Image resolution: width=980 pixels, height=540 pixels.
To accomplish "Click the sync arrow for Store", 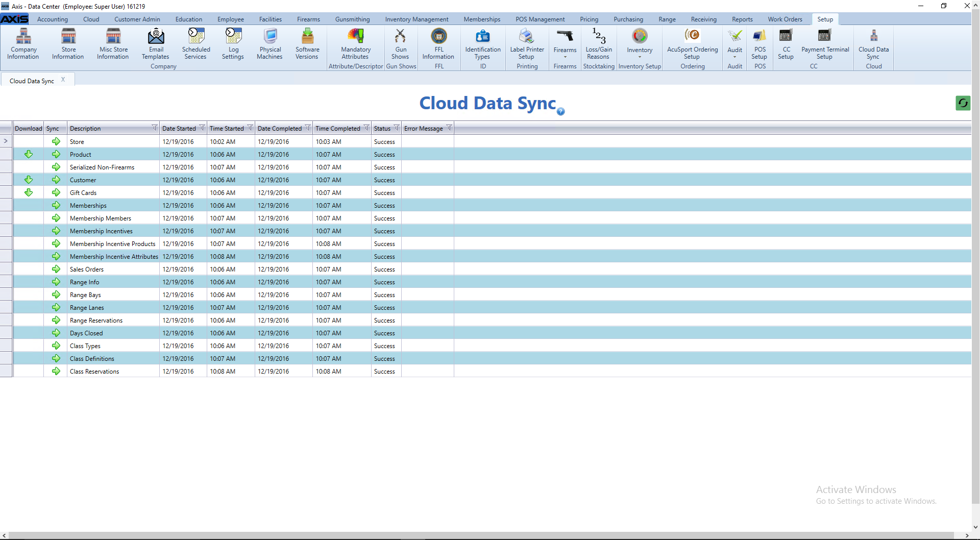I will pos(56,141).
